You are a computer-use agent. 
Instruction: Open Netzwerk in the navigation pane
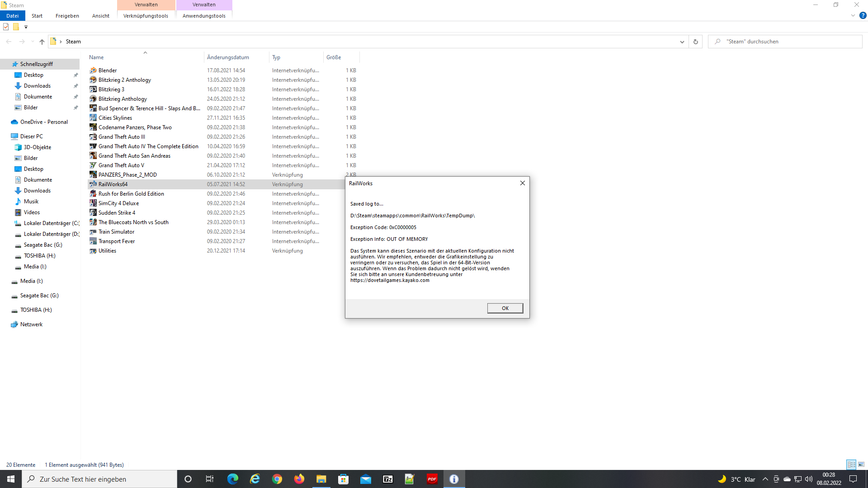(31, 324)
